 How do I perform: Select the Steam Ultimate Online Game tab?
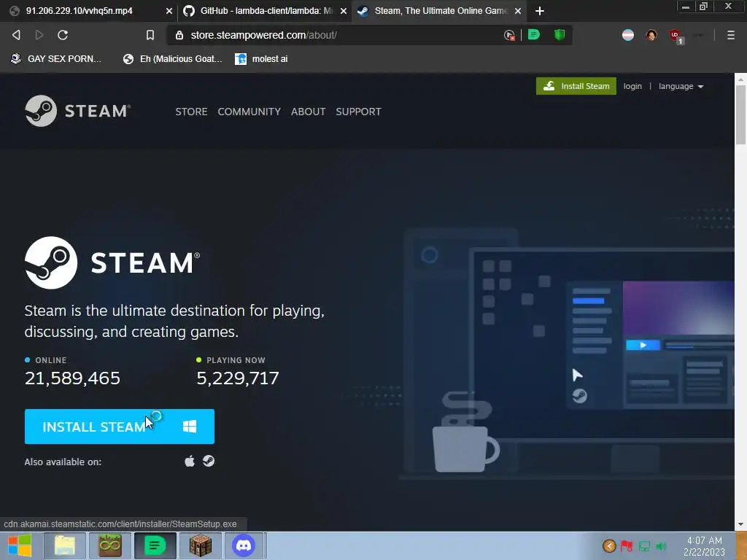(x=438, y=11)
